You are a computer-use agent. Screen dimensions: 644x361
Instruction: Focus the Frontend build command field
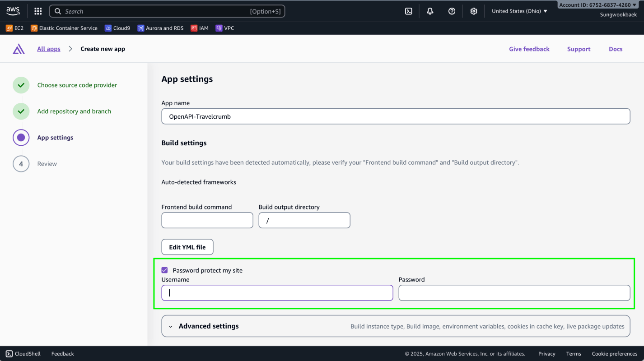coord(207,221)
